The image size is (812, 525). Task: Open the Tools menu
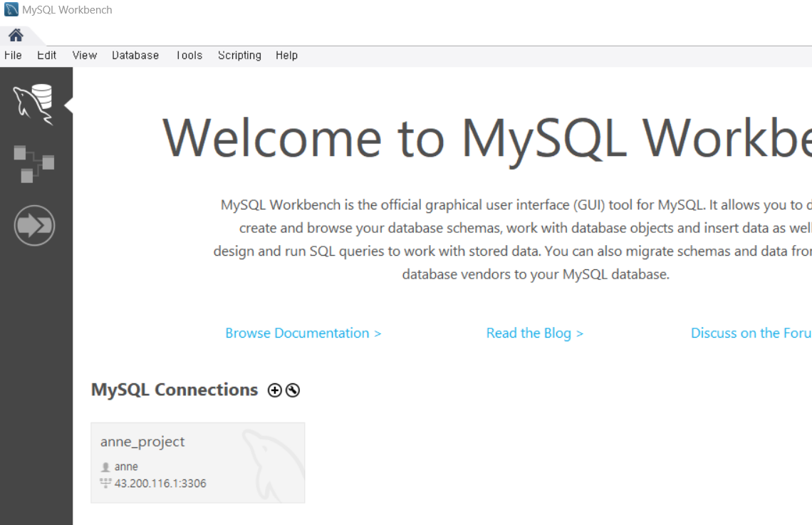click(189, 56)
